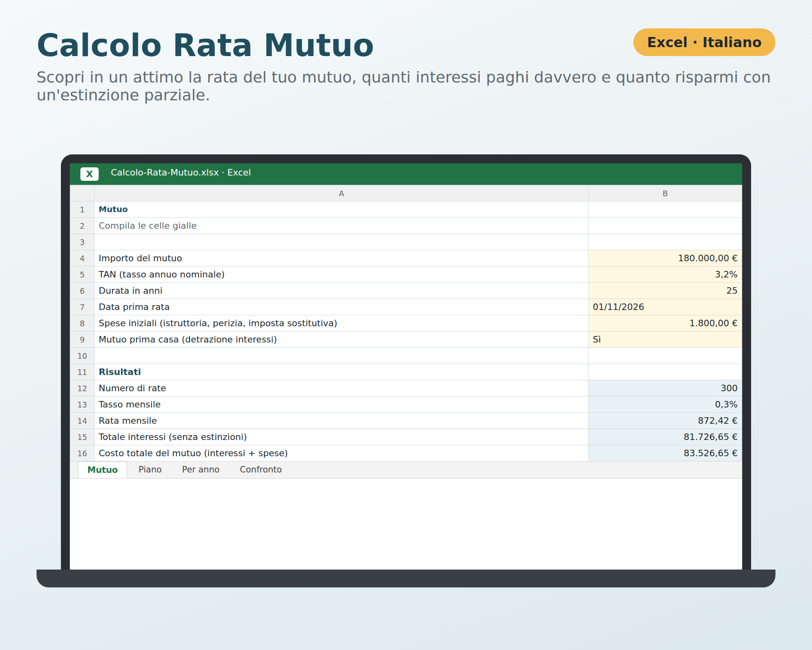Image resolution: width=812 pixels, height=650 pixels.
Task: Click the Compila le celle gialle cell
Action: [x=341, y=226]
